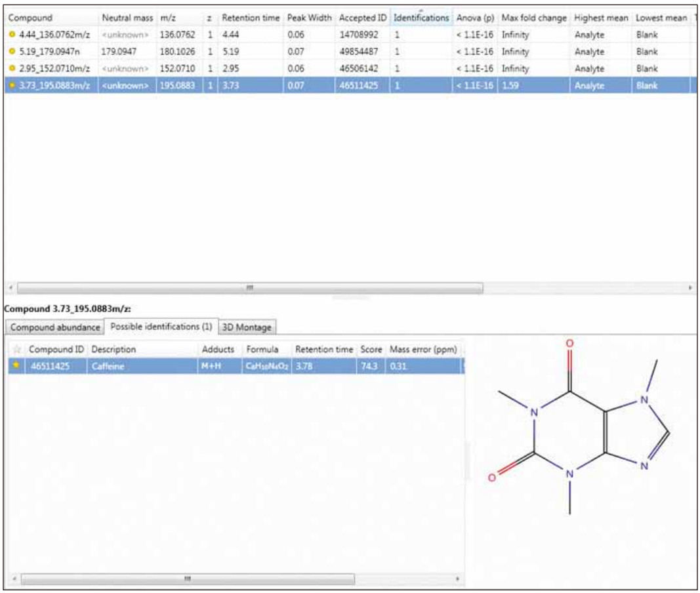Click the yellow dot beside 2.95_152.0710m/z

(x=11, y=68)
